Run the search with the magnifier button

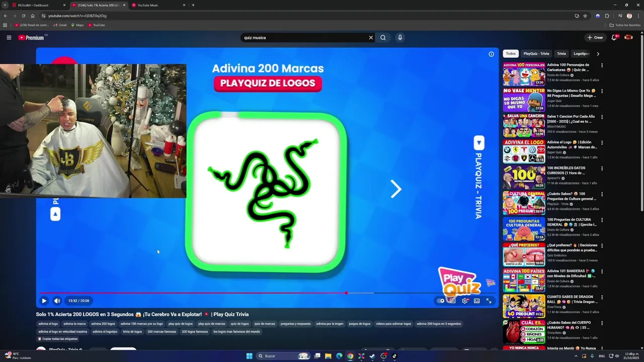point(383,38)
